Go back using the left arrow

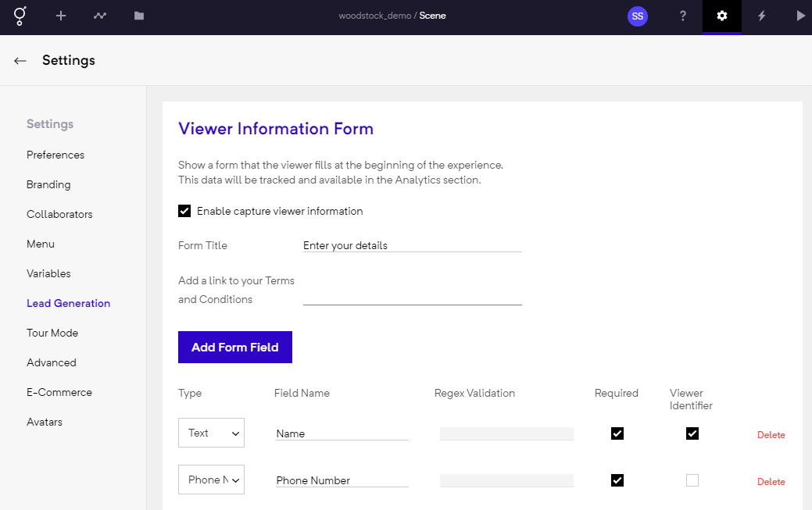tap(20, 60)
